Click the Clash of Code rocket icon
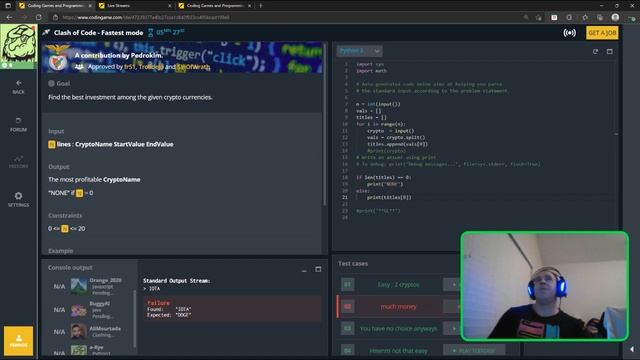640x360 pixels. (x=46, y=32)
